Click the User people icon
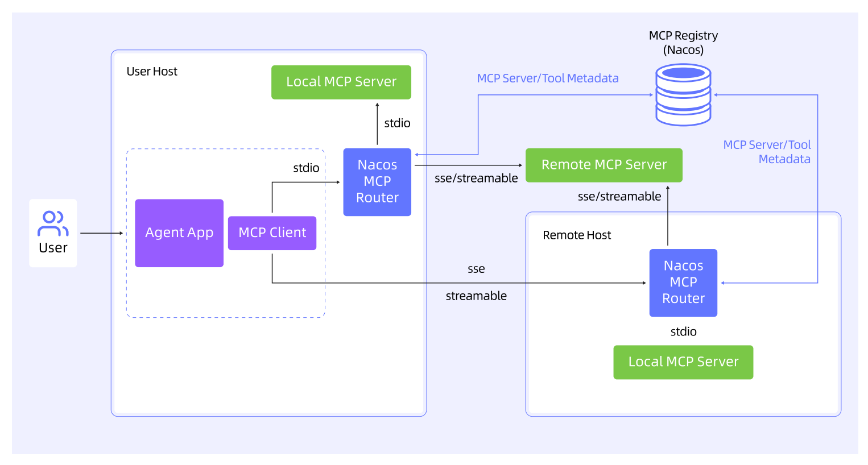This screenshot has width=868, height=465. click(x=53, y=223)
